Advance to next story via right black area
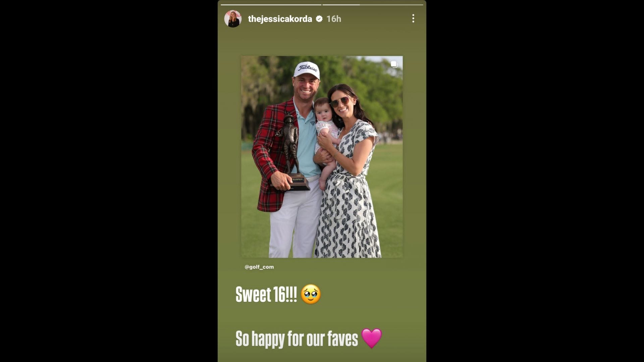Image resolution: width=644 pixels, height=362 pixels. tap(535, 181)
